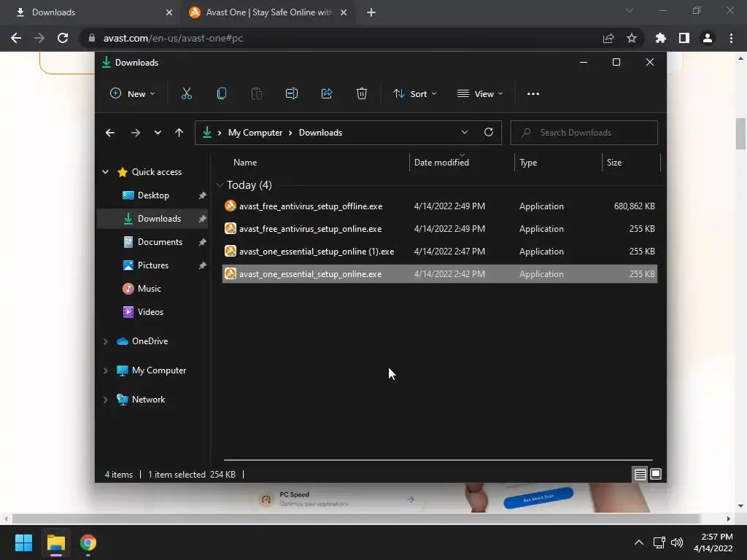Sort by the Size column header
The image size is (747, 560).
pos(631,163)
